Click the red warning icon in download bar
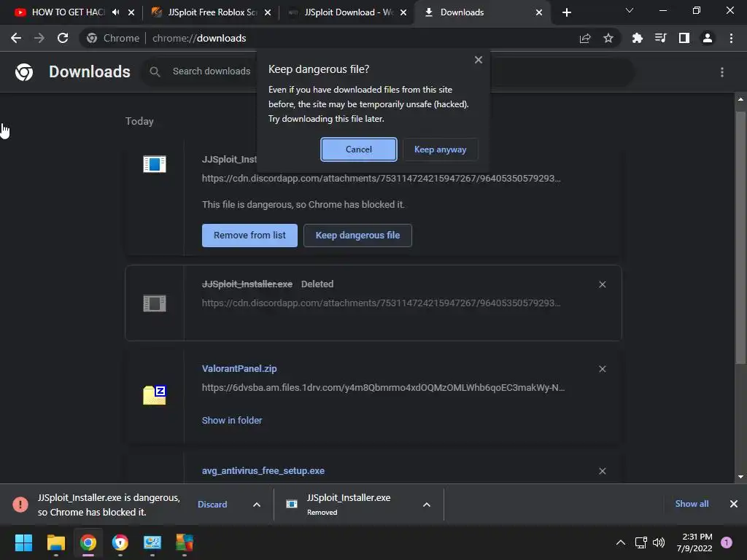The width and height of the screenshot is (747, 560). [20, 505]
